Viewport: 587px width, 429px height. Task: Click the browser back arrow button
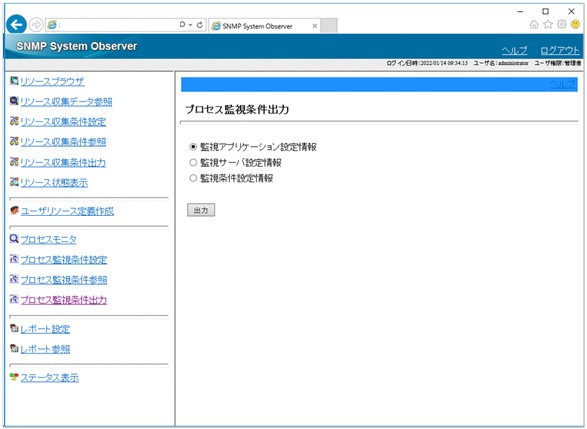(16, 25)
